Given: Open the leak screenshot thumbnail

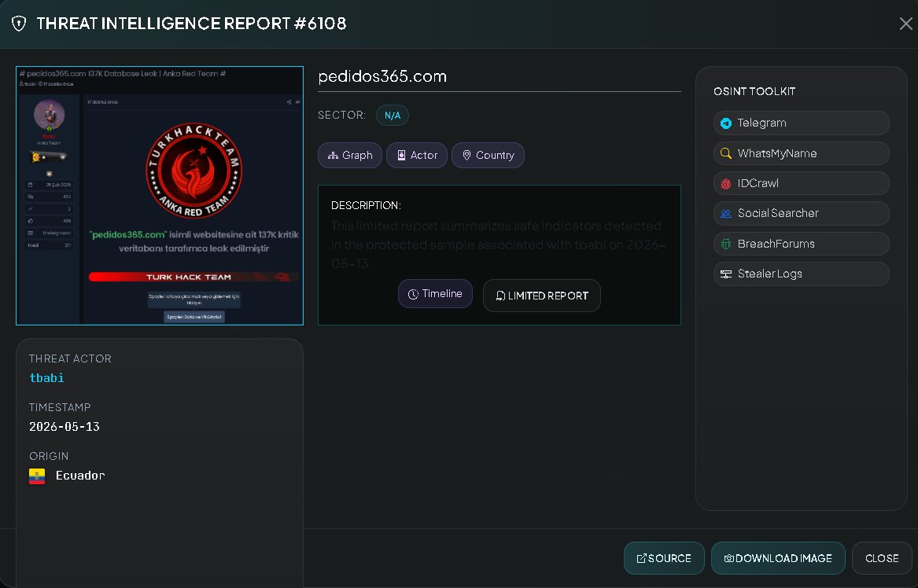Looking at the screenshot, I should coord(159,196).
